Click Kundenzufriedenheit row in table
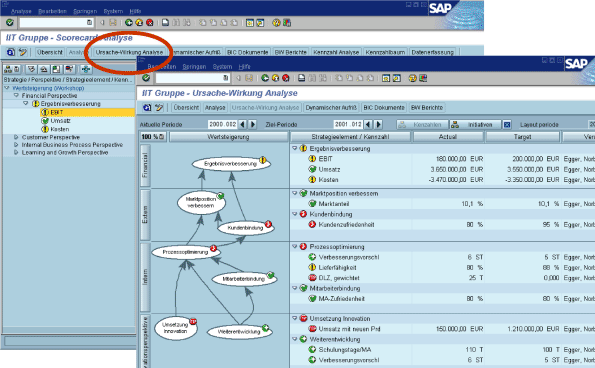Viewport: 595px width, 368px height. pyautogui.click(x=442, y=225)
